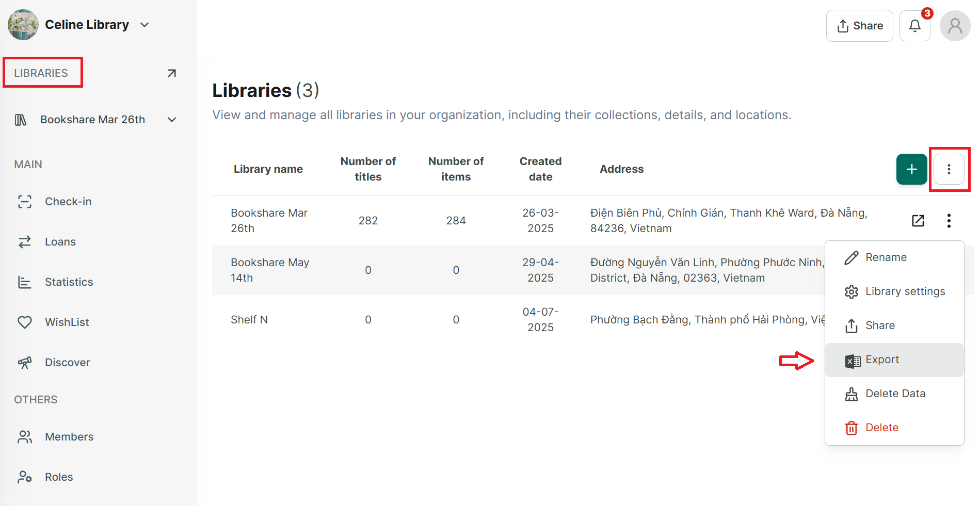Select the Bookshare May 14th library name
This screenshot has height=506, width=980.
(270, 270)
